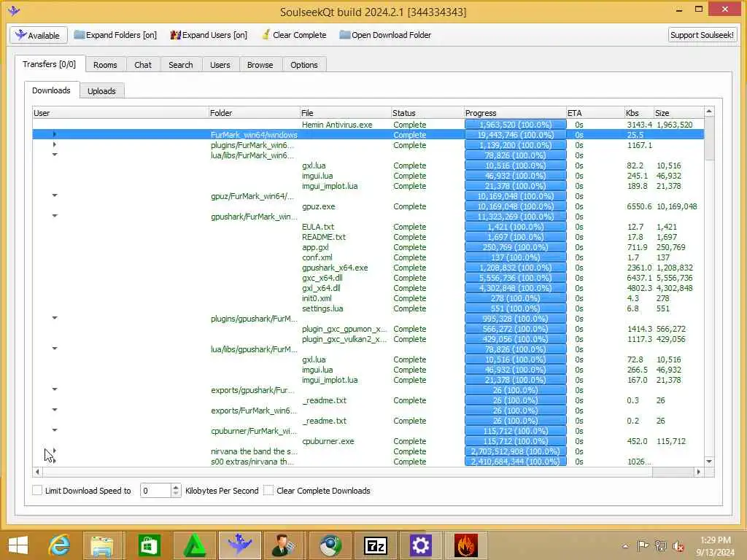Select the gpushark_x64.exe file
This screenshot has width=747, height=560.
click(x=335, y=268)
